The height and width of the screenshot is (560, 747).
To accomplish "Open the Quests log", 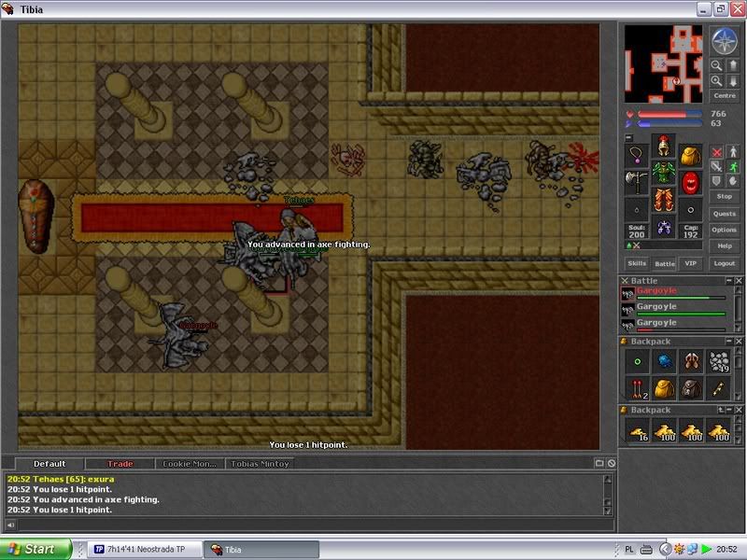I will point(725,214).
